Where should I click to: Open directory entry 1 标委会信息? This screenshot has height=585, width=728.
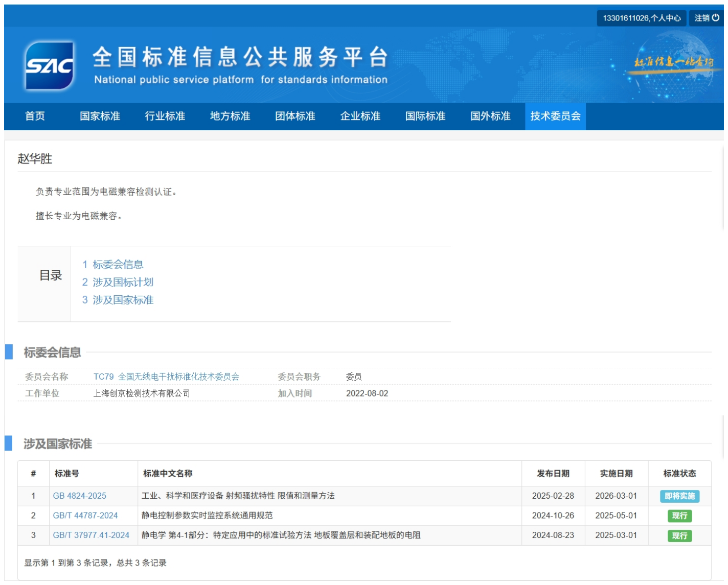tap(113, 264)
